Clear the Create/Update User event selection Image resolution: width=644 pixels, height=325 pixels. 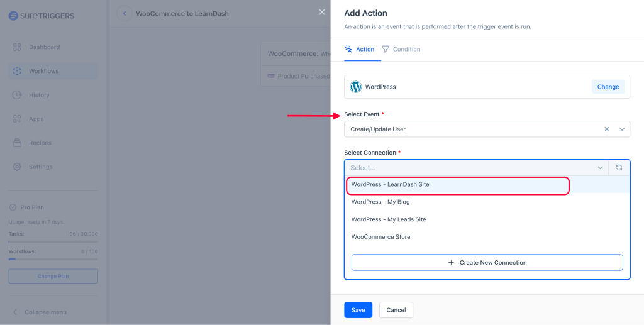tap(607, 129)
